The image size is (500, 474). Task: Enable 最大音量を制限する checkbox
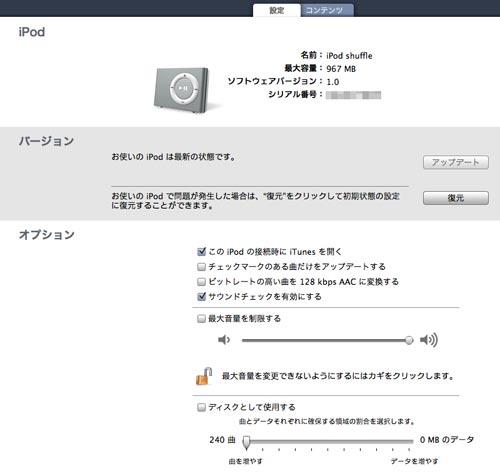coord(201,319)
